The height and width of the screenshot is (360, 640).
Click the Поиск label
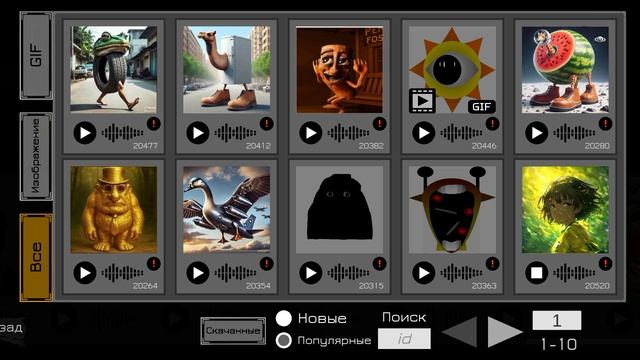point(404,318)
